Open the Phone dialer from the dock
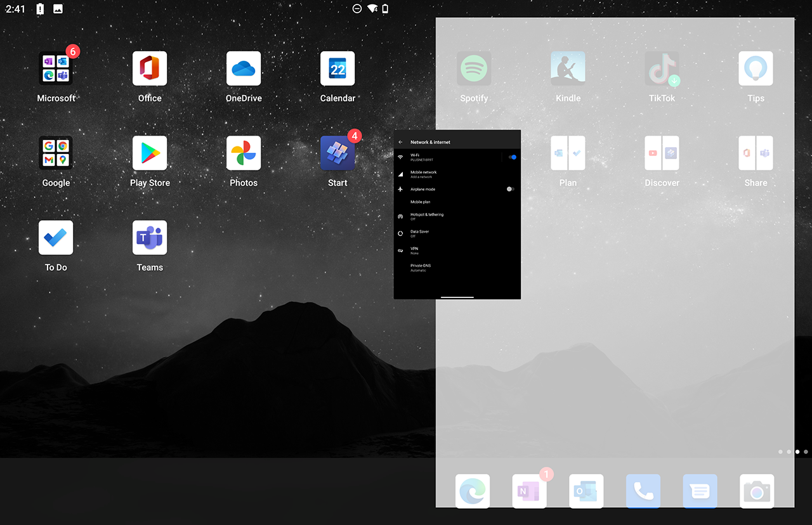The height and width of the screenshot is (525, 812). [643, 491]
